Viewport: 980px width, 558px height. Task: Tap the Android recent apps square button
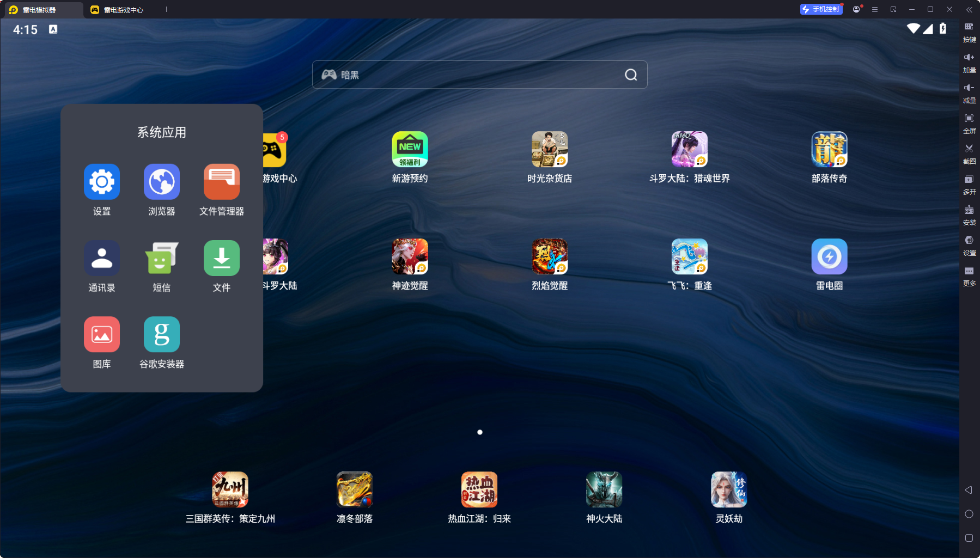tap(969, 538)
